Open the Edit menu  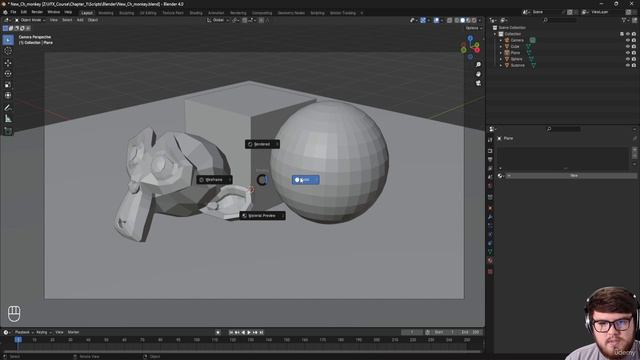pos(24,12)
